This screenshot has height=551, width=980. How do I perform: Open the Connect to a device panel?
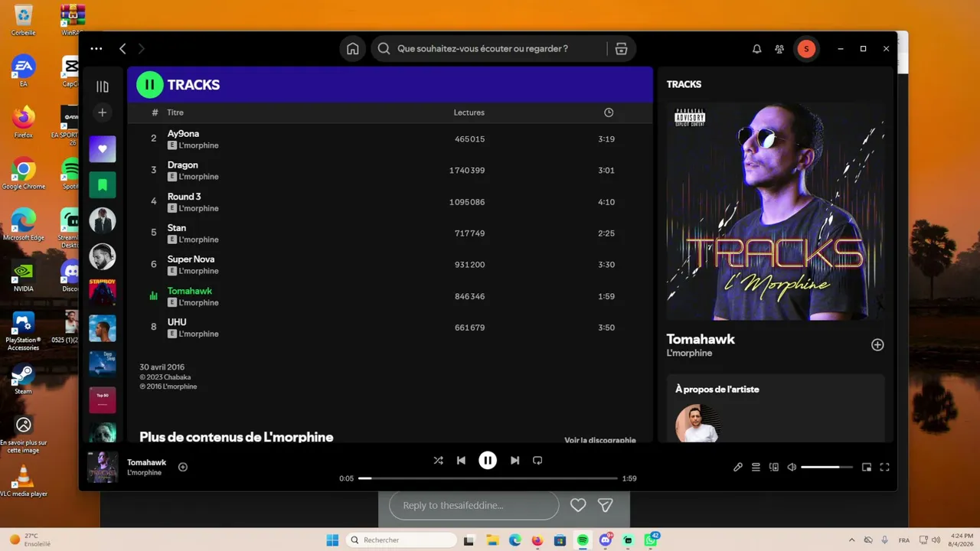point(774,467)
